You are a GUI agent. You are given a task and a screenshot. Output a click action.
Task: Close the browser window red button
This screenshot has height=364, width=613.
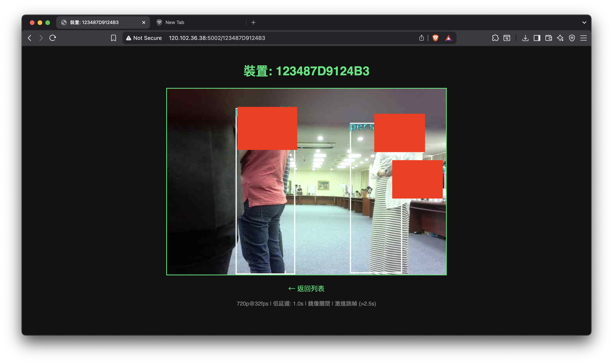pos(32,23)
